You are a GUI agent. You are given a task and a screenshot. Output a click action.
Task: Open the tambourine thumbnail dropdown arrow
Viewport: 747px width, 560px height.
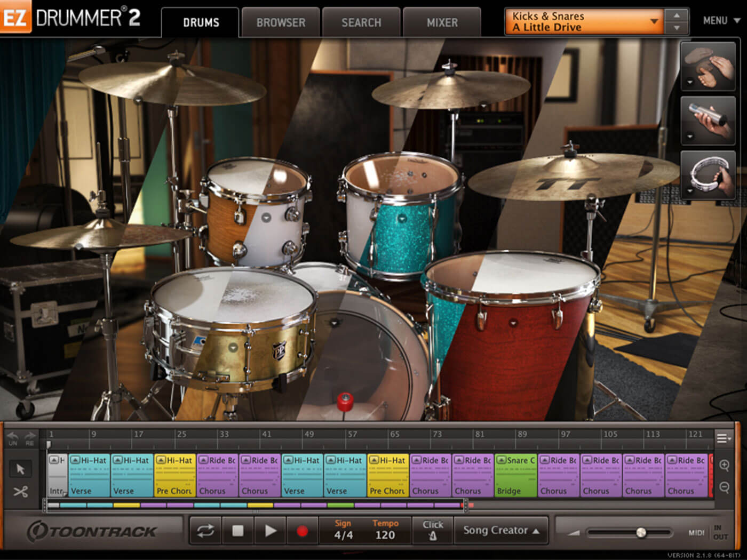click(689, 190)
